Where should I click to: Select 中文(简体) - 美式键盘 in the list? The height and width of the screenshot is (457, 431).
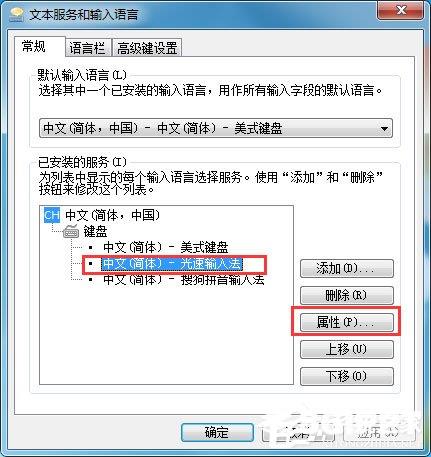166,247
